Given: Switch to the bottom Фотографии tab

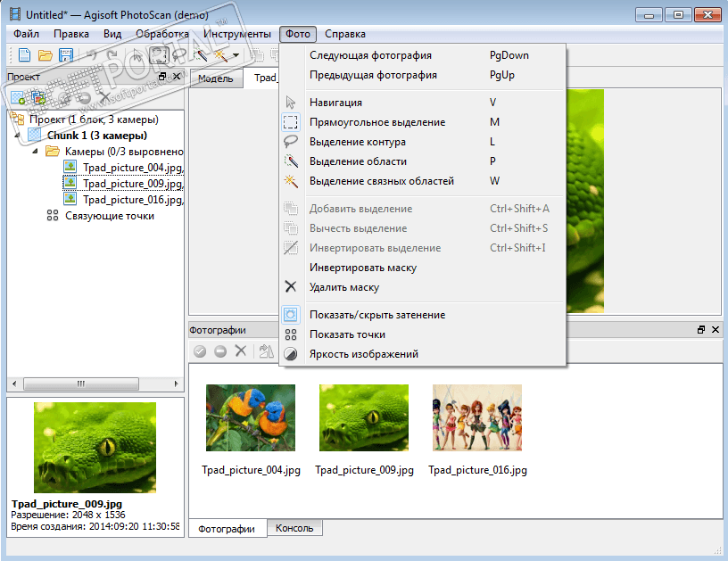Looking at the screenshot, I should tap(227, 529).
